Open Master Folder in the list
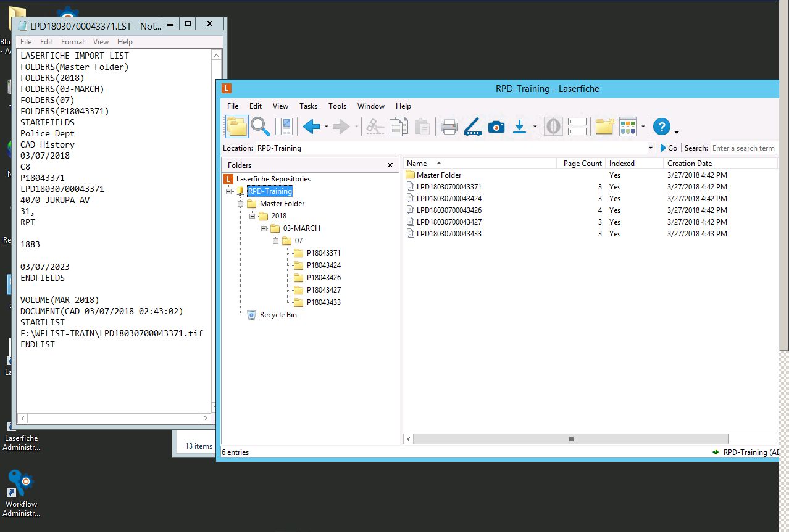This screenshot has height=532, width=789. pyautogui.click(x=433, y=175)
